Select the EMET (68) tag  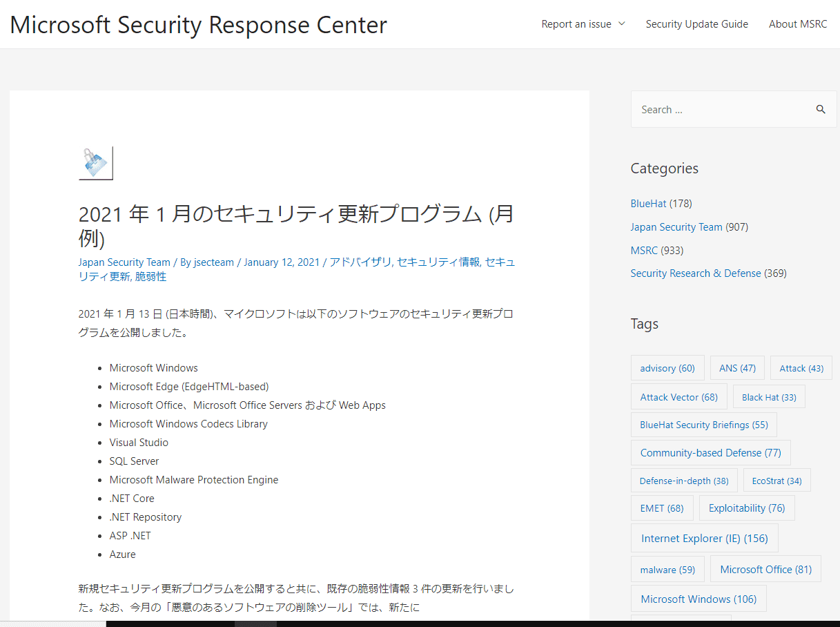(661, 508)
